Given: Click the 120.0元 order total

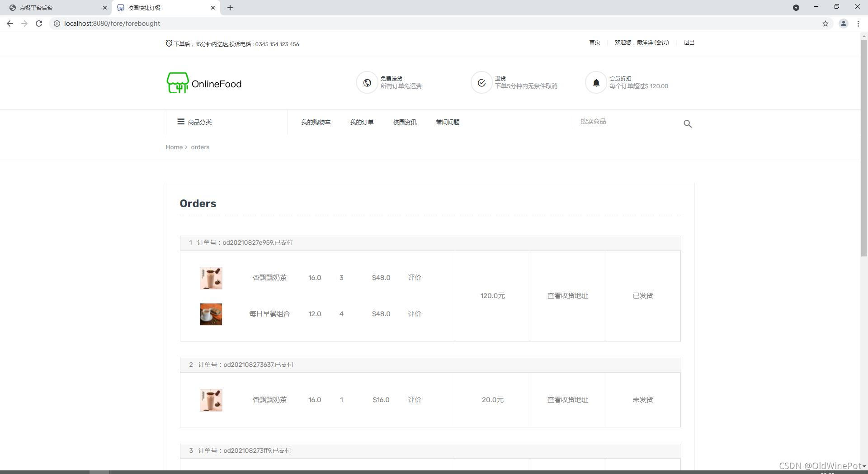Looking at the screenshot, I should click(492, 296).
